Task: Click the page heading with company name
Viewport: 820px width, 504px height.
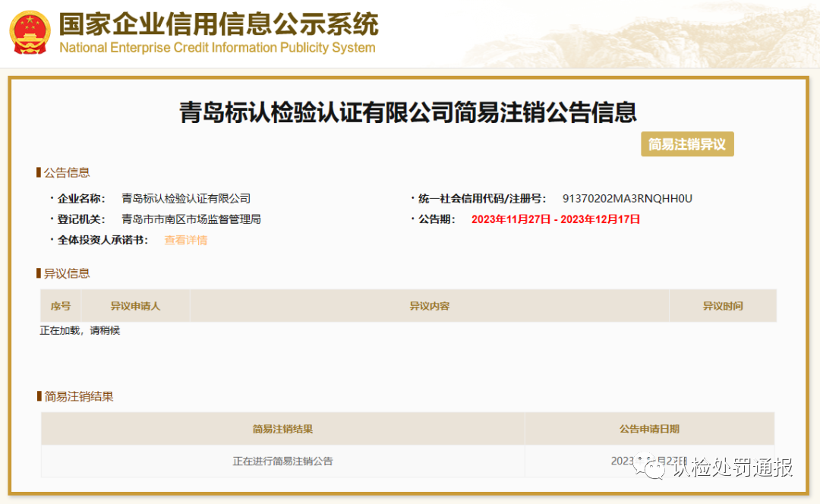Action: pyautogui.click(x=408, y=112)
